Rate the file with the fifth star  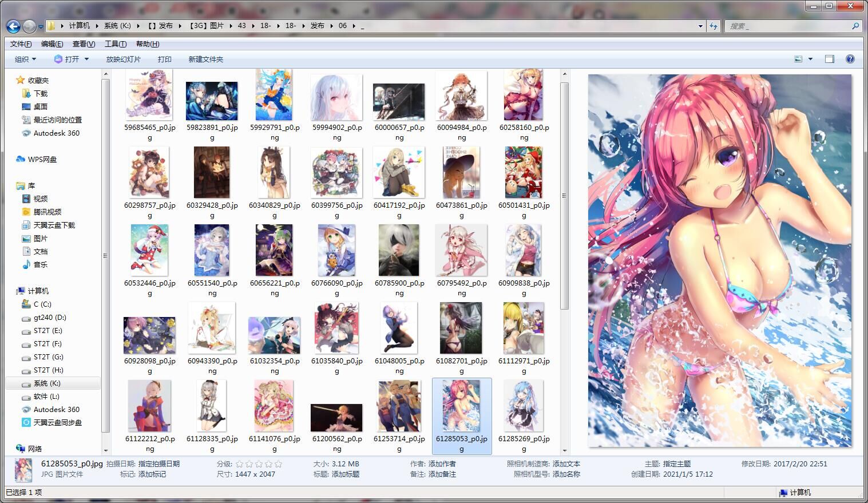[278, 464]
